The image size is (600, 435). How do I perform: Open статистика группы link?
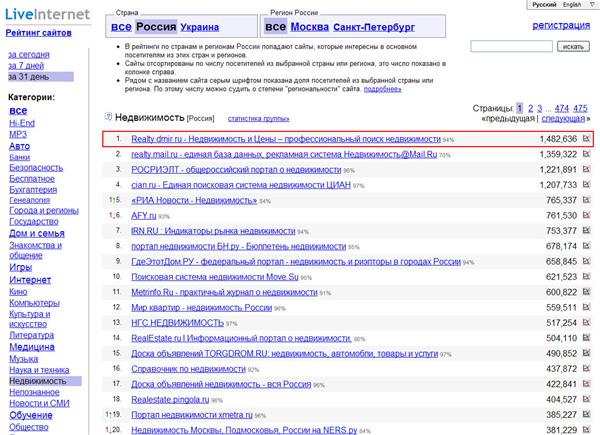coord(259,119)
